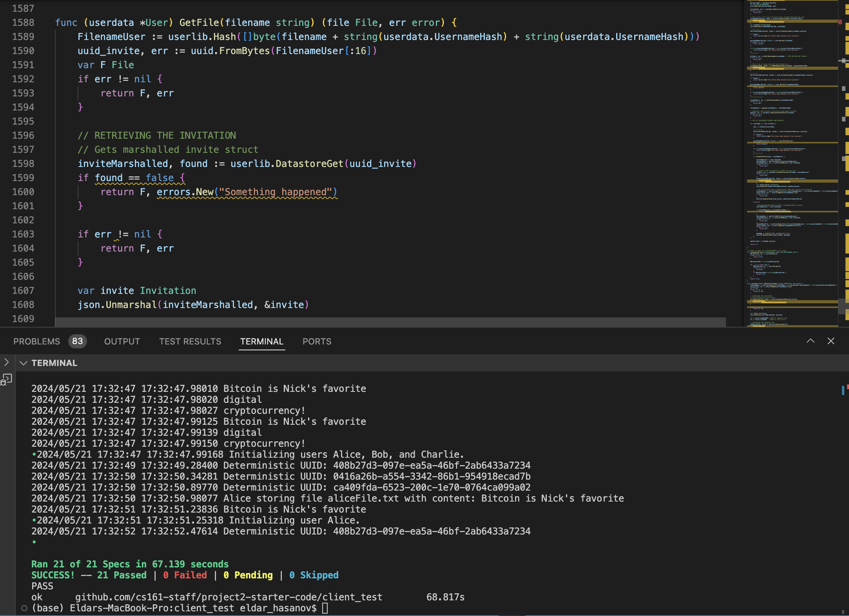Click the TERMINAL section header label
849x616 pixels.
point(54,363)
